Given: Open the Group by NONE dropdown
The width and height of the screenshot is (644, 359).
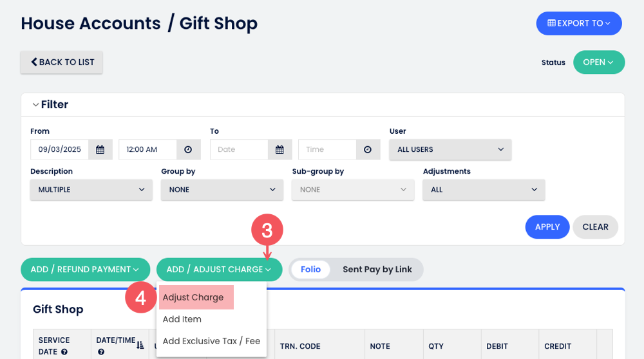Looking at the screenshot, I should 222,190.
